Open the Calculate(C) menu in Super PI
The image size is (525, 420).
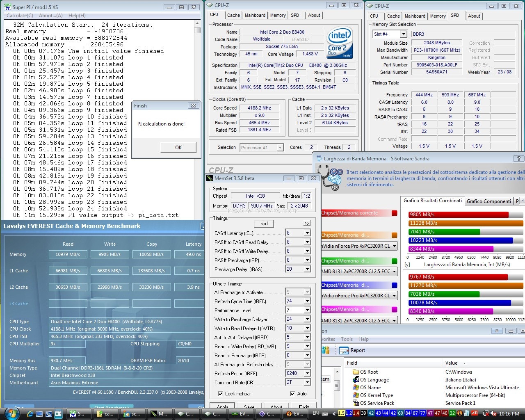(x=20, y=16)
